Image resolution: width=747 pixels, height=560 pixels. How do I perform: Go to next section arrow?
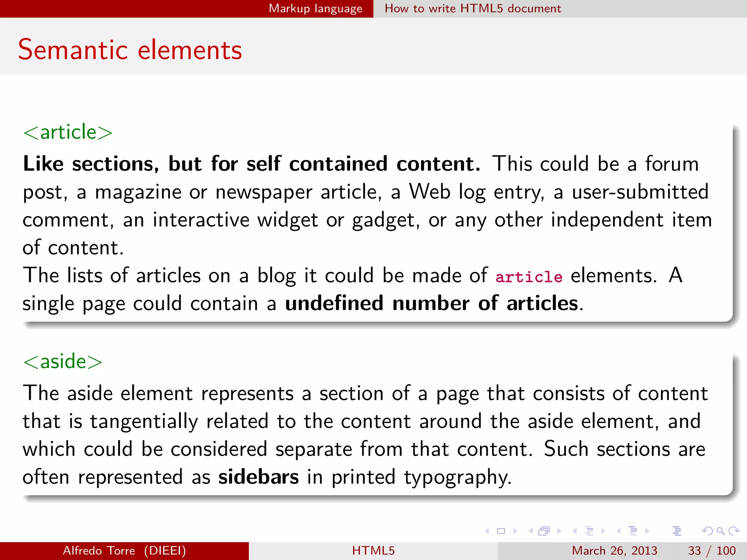[x=647, y=531]
